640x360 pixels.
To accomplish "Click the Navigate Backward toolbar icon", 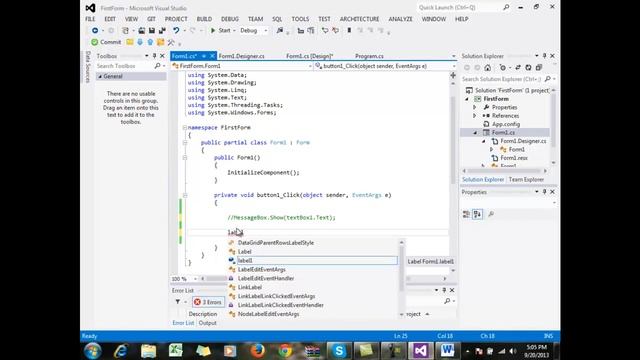I will tap(95, 31).
